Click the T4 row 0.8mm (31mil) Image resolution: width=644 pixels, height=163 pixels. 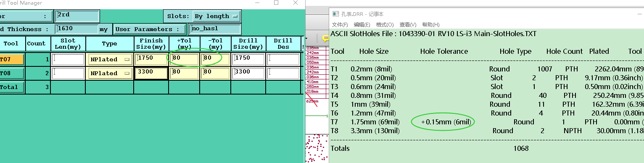(373, 95)
